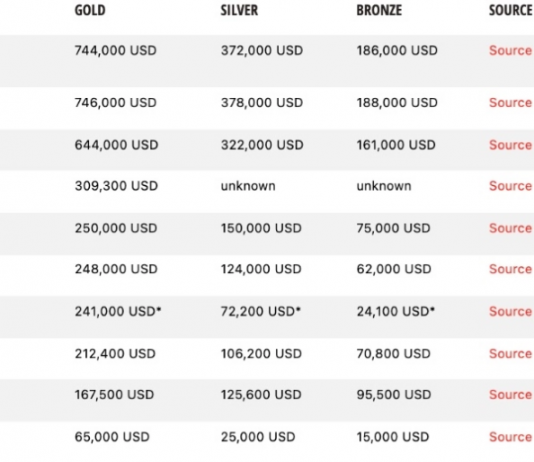Image resolution: width=534 pixels, height=462 pixels.
Task: Select the 15,000 USD bronze cell
Action: pos(393,437)
